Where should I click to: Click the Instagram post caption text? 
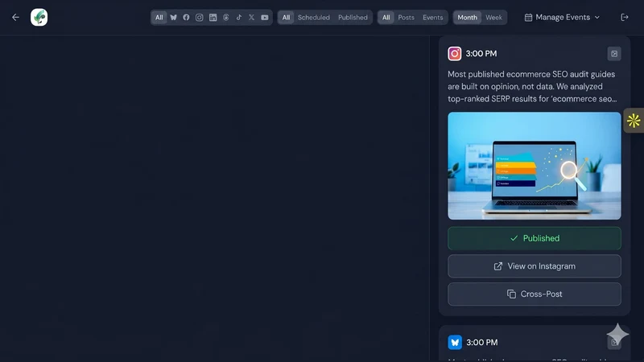tap(532, 87)
